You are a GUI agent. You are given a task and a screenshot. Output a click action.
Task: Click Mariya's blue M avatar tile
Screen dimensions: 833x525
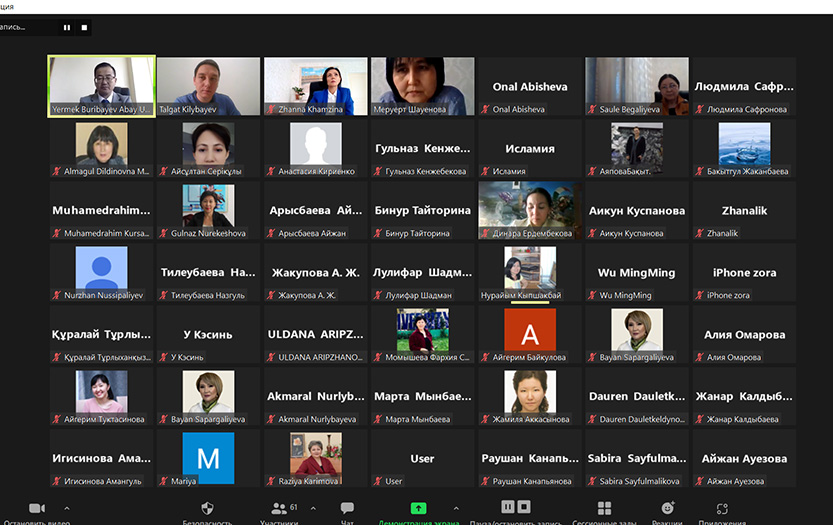click(x=208, y=459)
